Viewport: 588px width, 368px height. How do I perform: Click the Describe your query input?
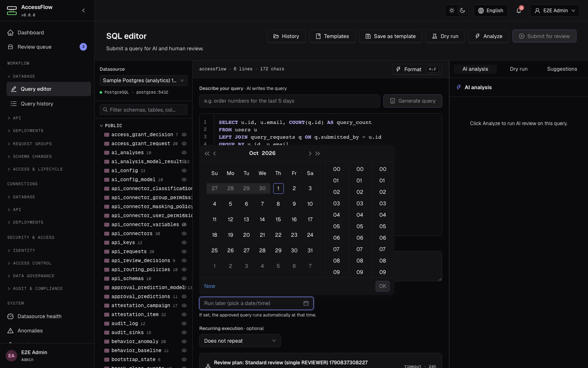(290, 101)
